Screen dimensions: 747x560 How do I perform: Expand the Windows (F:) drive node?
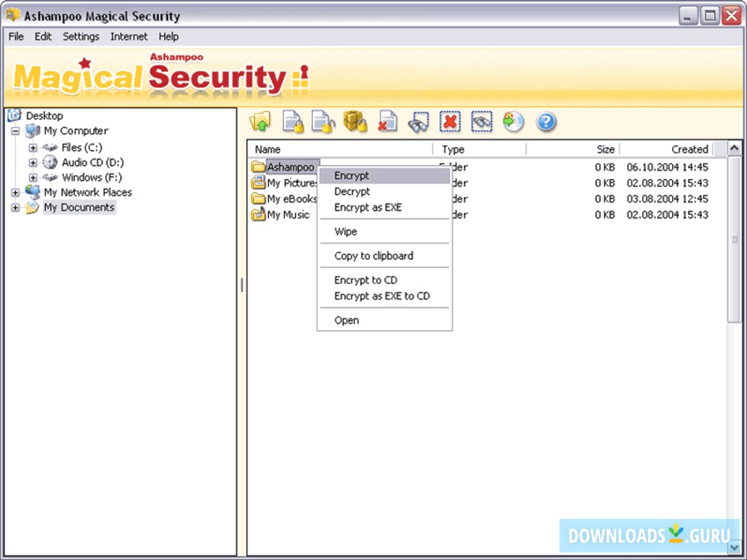pyautogui.click(x=33, y=177)
